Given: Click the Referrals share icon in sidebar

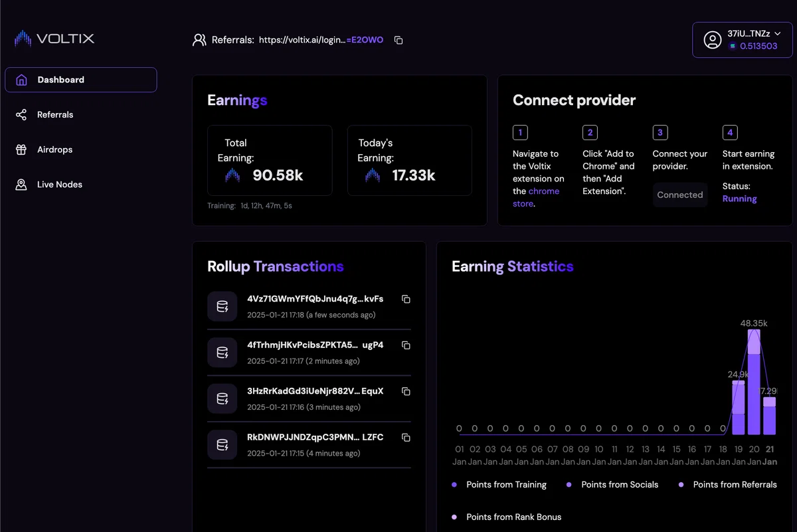Looking at the screenshot, I should (21, 115).
